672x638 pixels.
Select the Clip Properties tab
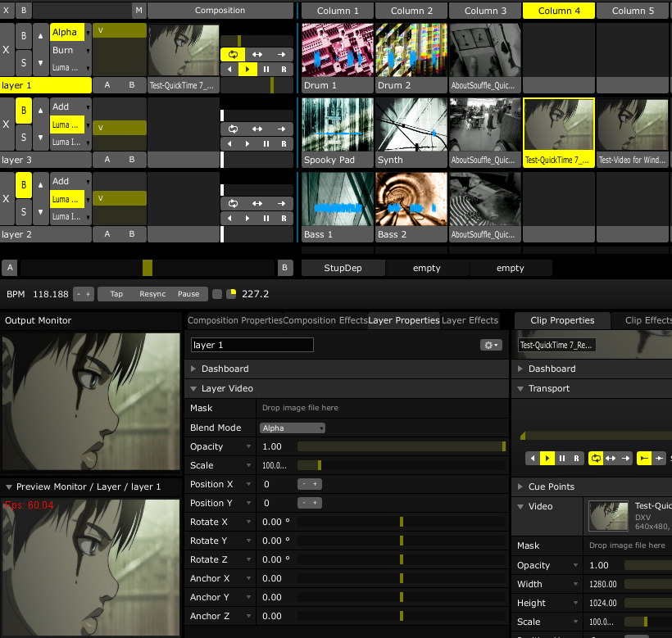click(x=562, y=320)
